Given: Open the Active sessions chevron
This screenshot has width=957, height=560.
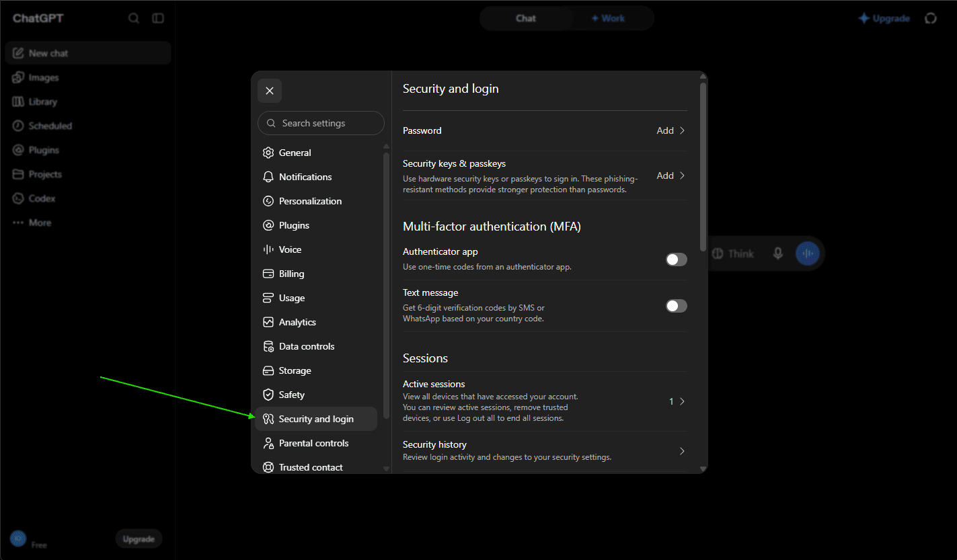Looking at the screenshot, I should point(682,401).
